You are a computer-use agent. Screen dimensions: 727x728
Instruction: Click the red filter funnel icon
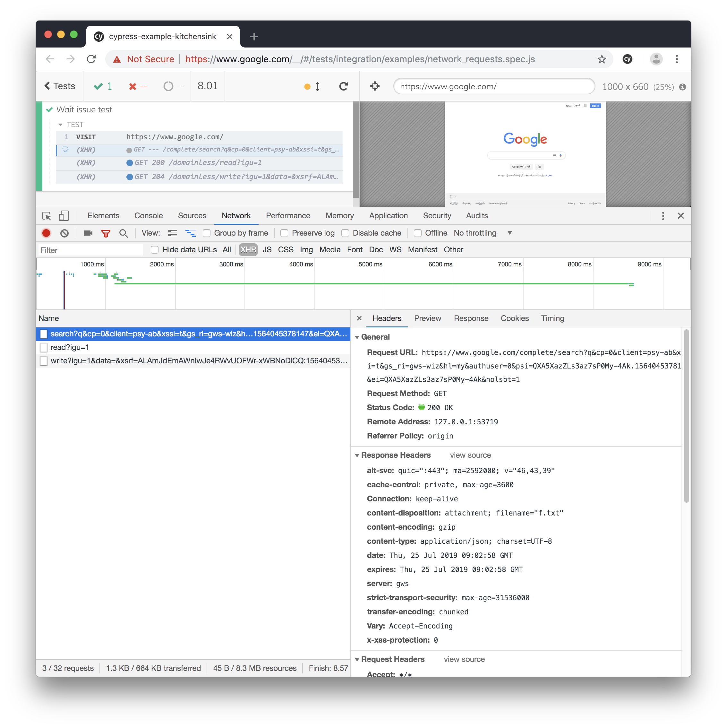[106, 234]
